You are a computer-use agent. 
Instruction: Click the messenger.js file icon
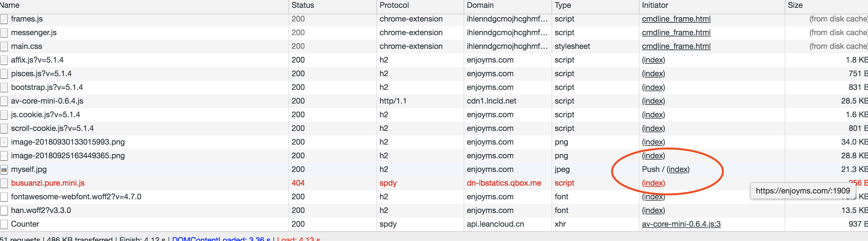(4, 33)
